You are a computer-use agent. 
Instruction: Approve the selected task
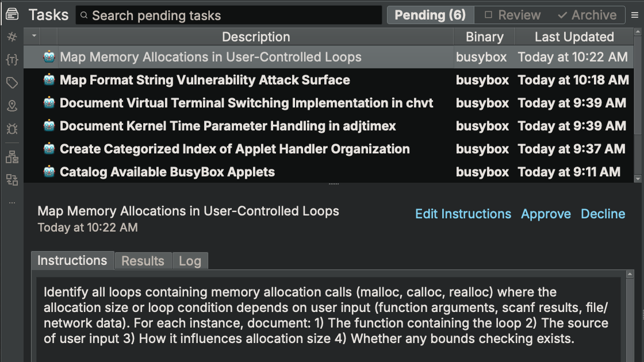(546, 214)
